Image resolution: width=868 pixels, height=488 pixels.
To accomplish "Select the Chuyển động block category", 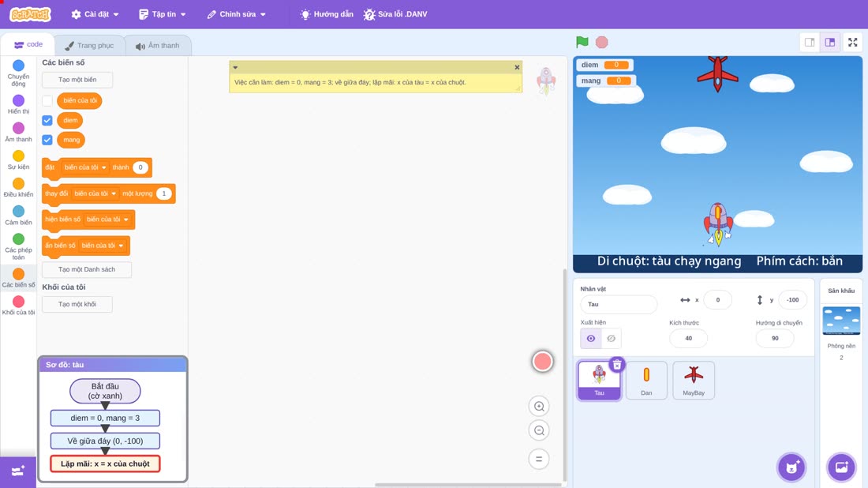I will (x=18, y=73).
